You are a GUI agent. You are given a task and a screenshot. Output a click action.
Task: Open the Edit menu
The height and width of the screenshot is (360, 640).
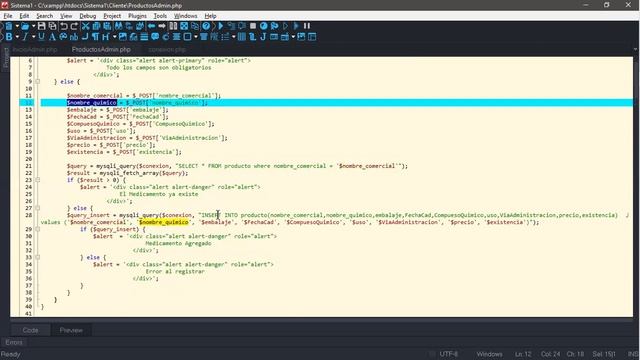(x=24, y=16)
